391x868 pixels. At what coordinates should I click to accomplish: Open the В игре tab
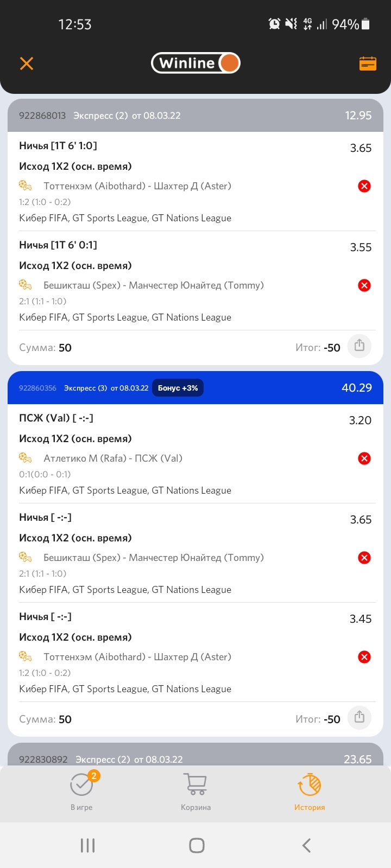[81, 792]
